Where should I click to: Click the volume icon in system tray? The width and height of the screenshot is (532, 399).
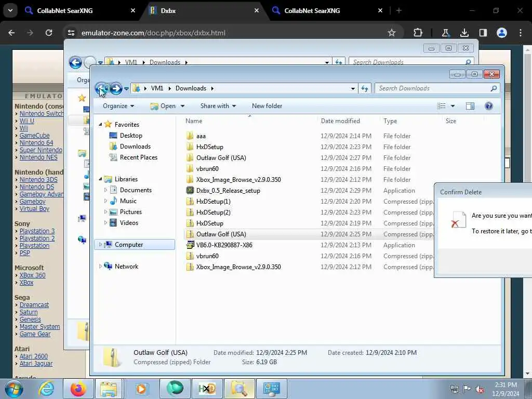coord(480,389)
